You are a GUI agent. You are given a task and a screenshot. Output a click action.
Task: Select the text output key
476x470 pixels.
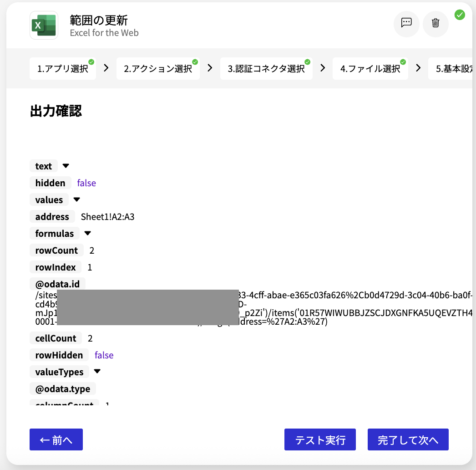[x=44, y=166]
